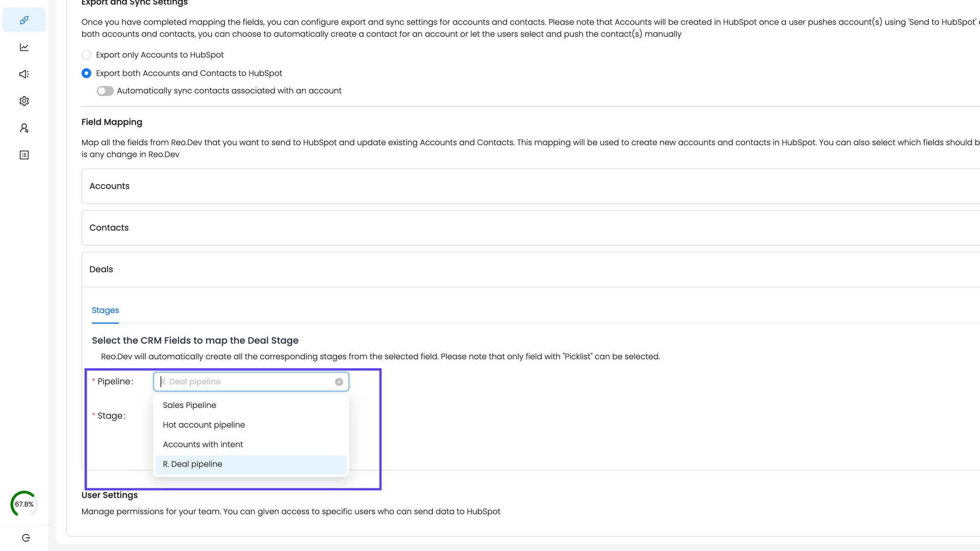Image resolution: width=980 pixels, height=551 pixels.
Task: Clear the Pipeline field with the X icon
Action: [x=339, y=382]
